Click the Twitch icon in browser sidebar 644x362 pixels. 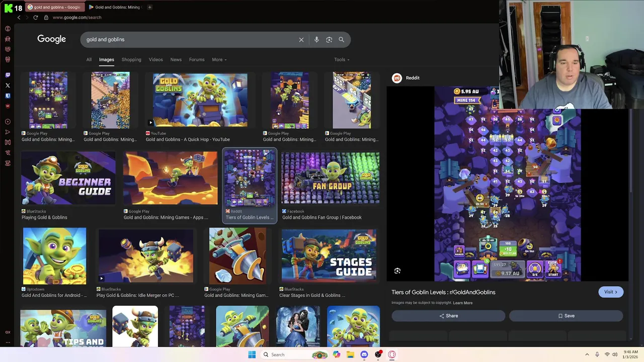(x=8, y=75)
